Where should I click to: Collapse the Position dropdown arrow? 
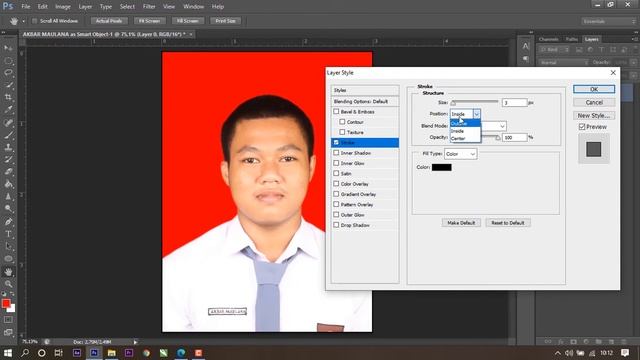[476, 114]
